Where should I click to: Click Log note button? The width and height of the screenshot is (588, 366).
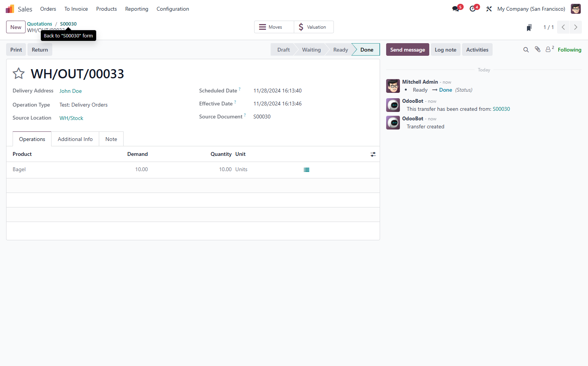coord(445,50)
